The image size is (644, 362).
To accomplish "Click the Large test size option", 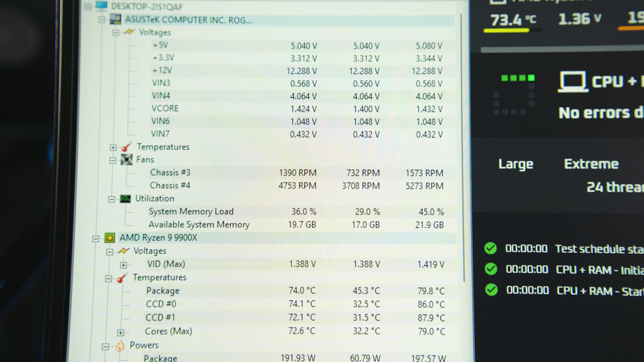I will coord(516,164).
